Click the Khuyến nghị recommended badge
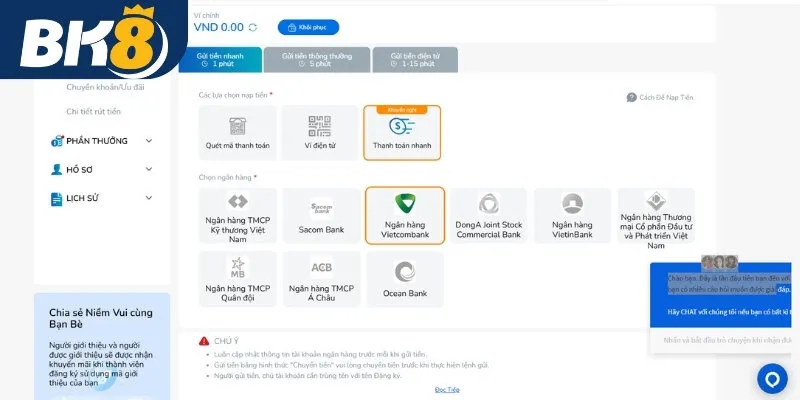This screenshot has width=800, height=400. coord(402,109)
